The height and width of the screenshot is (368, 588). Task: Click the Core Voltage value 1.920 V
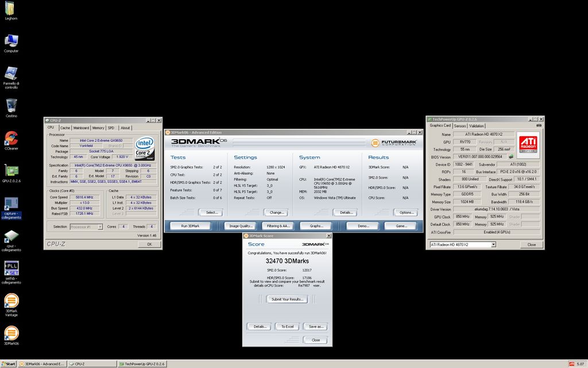(x=122, y=157)
